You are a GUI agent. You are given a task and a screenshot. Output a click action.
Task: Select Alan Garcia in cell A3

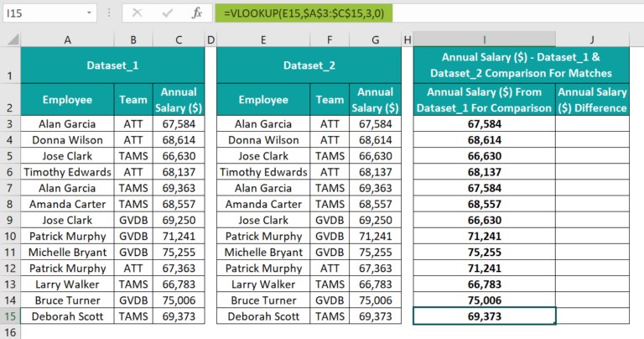point(67,123)
